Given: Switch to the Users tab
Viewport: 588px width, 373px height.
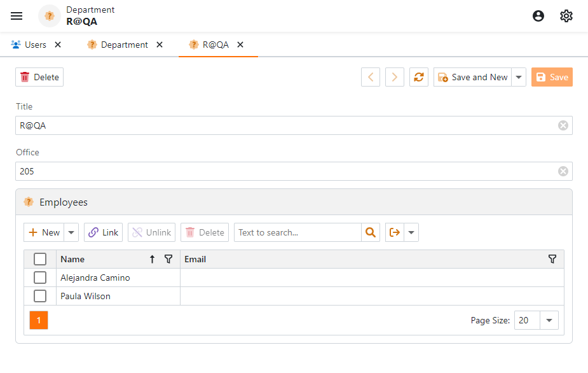Looking at the screenshot, I should [x=29, y=45].
